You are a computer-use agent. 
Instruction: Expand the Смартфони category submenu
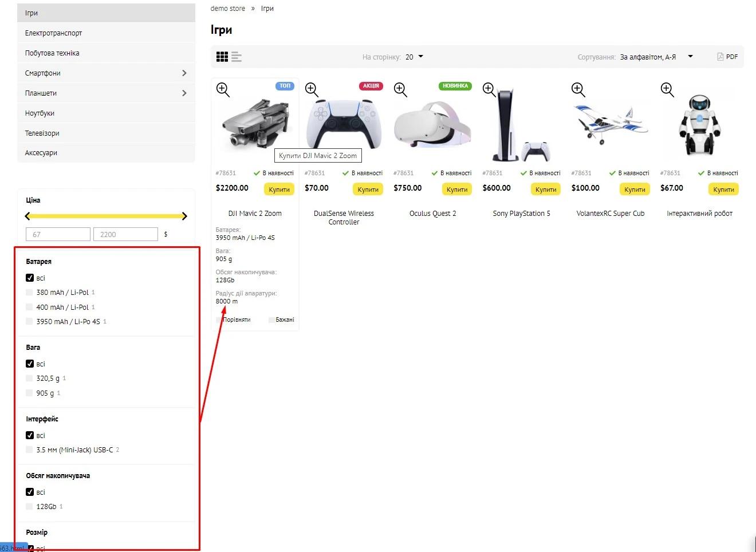pos(184,73)
